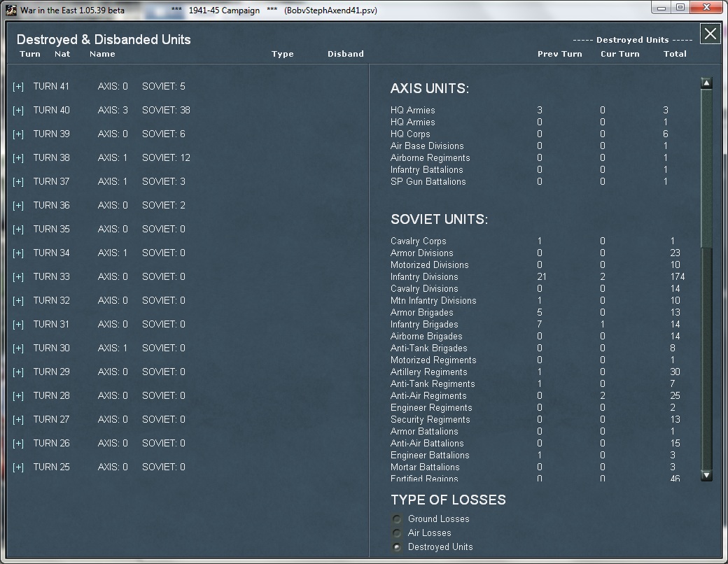Click the scrollbar up arrow
The height and width of the screenshot is (564, 728).
pos(706,83)
